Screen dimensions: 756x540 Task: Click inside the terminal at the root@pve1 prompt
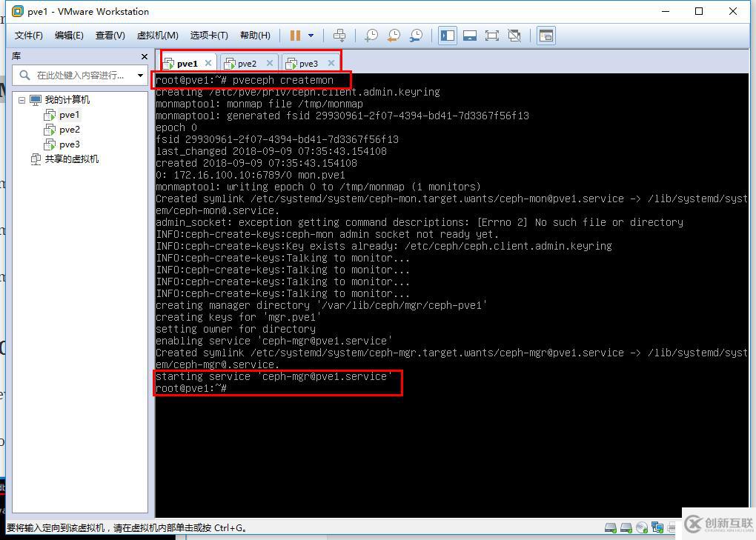point(191,388)
